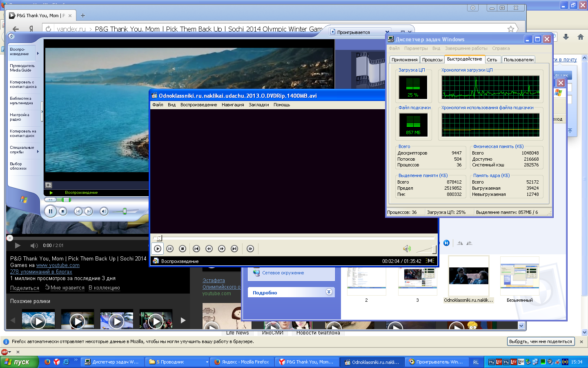Expand the Воспроизведение sidebar arrow
This screenshot has height=368, width=588.
pos(38,54)
